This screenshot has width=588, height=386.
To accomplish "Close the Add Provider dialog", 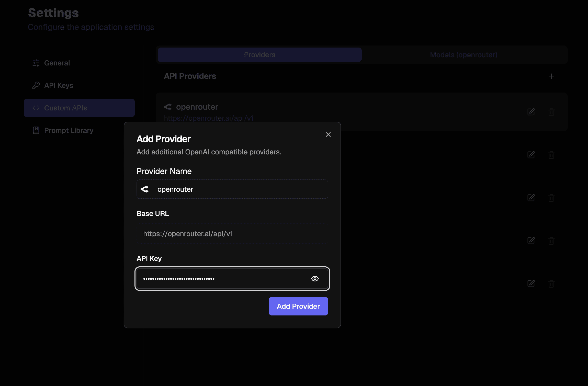I will pos(328,134).
